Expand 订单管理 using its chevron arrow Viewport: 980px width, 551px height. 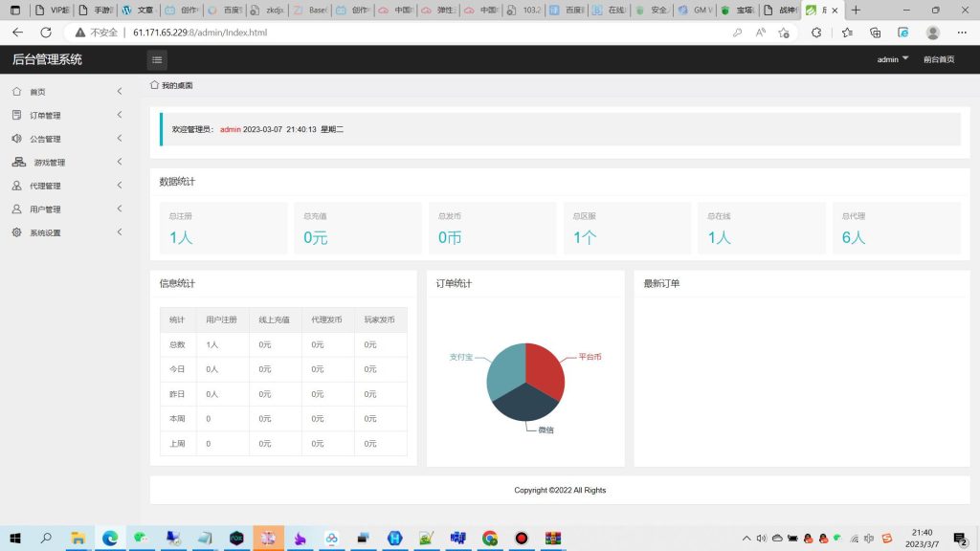click(120, 115)
